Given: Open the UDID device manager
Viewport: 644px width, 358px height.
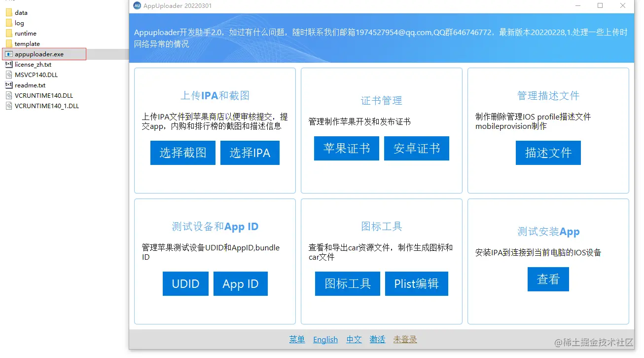Looking at the screenshot, I should point(185,283).
